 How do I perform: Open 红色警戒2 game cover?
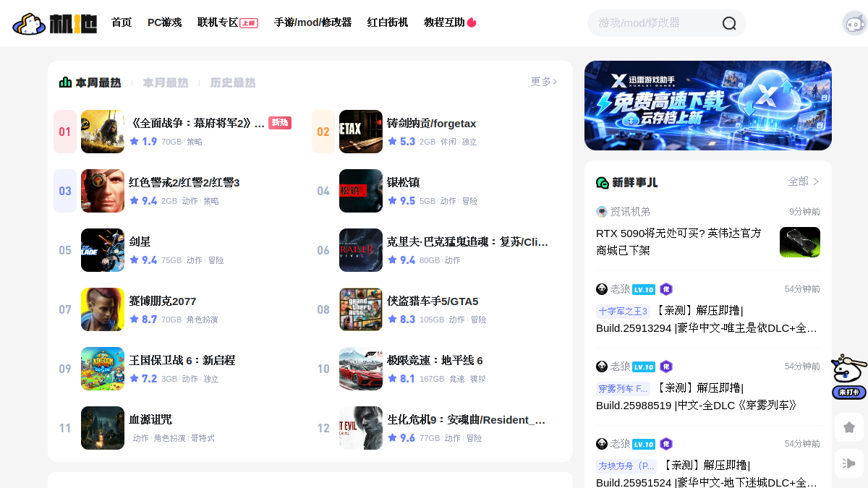pyautogui.click(x=103, y=191)
